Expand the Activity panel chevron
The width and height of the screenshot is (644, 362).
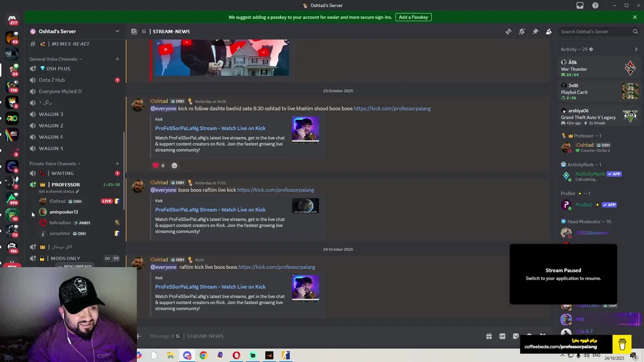click(636, 49)
